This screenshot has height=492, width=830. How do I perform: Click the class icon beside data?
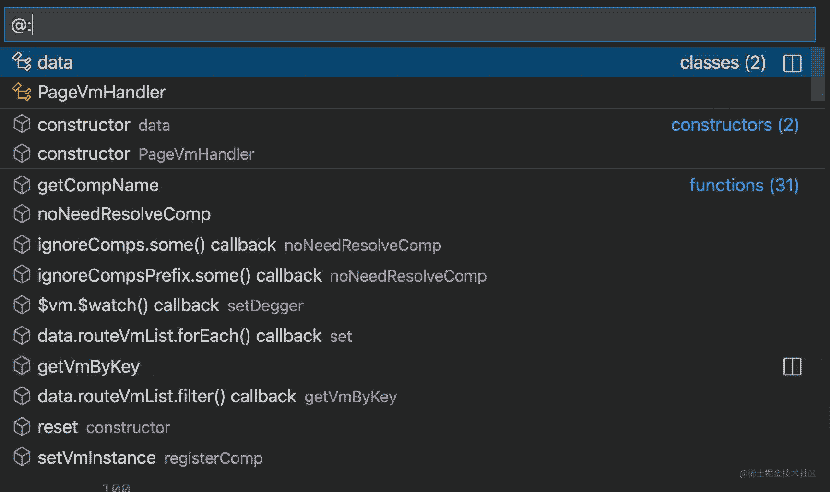(x=22, y=62)
